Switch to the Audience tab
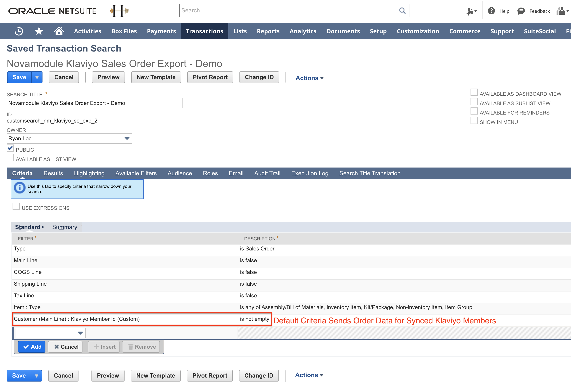 click(x=180, y=173)
